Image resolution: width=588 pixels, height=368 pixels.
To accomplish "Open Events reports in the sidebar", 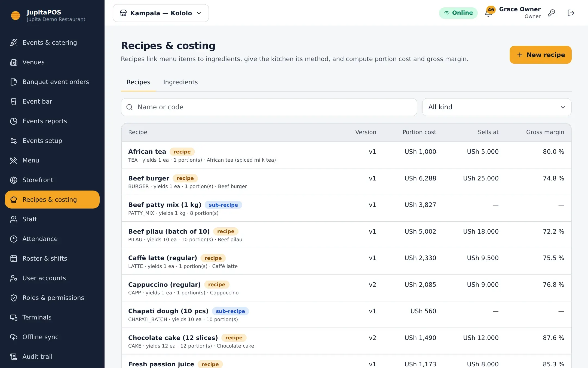I will (x=52, y=121).
